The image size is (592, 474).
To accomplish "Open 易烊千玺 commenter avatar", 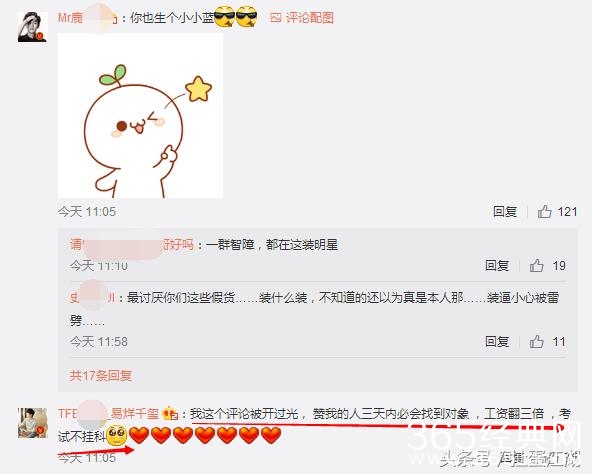I will (33, 423).
